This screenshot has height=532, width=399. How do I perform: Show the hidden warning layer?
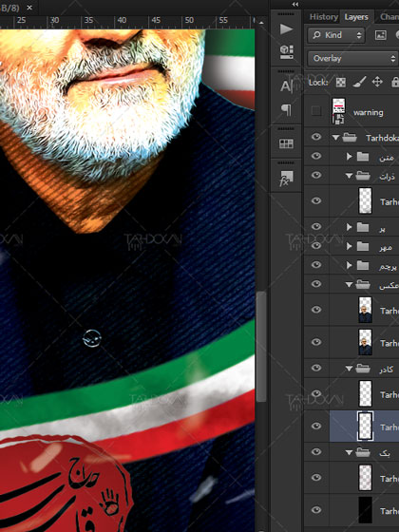coord(316,110)
